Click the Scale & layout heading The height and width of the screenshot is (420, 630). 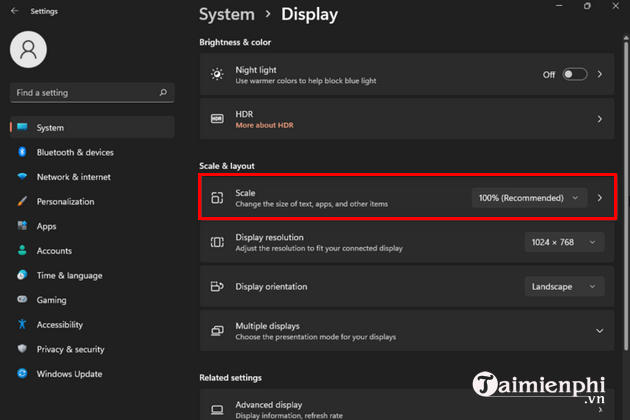(227, 166)
